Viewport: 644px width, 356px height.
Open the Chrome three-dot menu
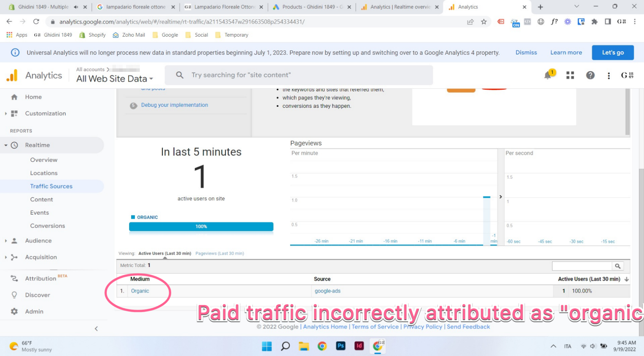634,22
